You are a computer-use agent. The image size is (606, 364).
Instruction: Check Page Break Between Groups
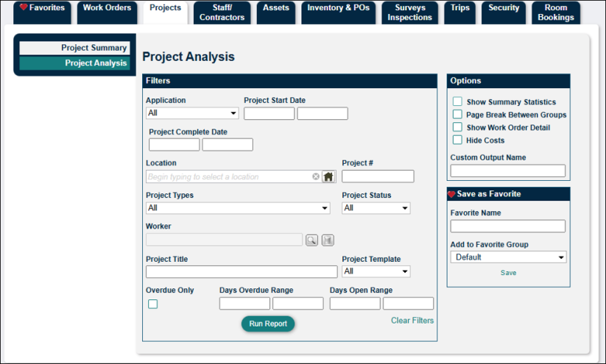tap(457, 114)
